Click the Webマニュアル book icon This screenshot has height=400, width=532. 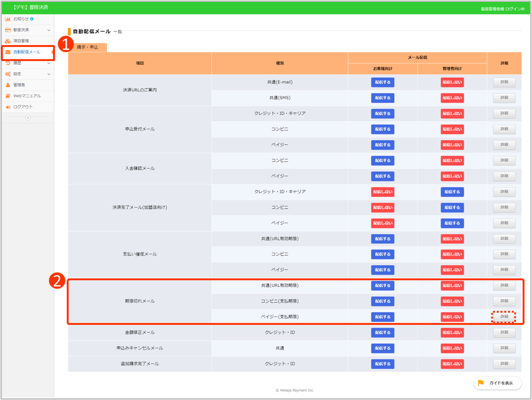8,96
